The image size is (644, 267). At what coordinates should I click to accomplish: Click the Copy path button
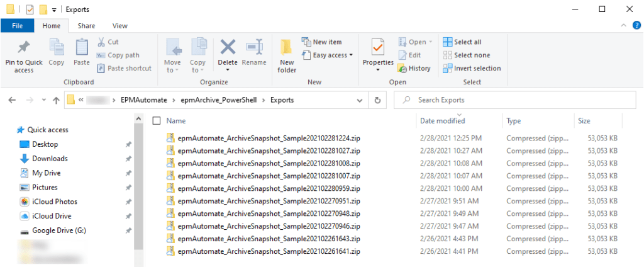pos(118,55)
